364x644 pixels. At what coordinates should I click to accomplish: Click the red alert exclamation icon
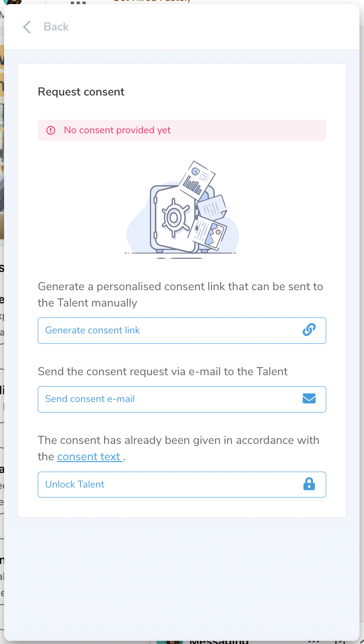coord(51,131)
